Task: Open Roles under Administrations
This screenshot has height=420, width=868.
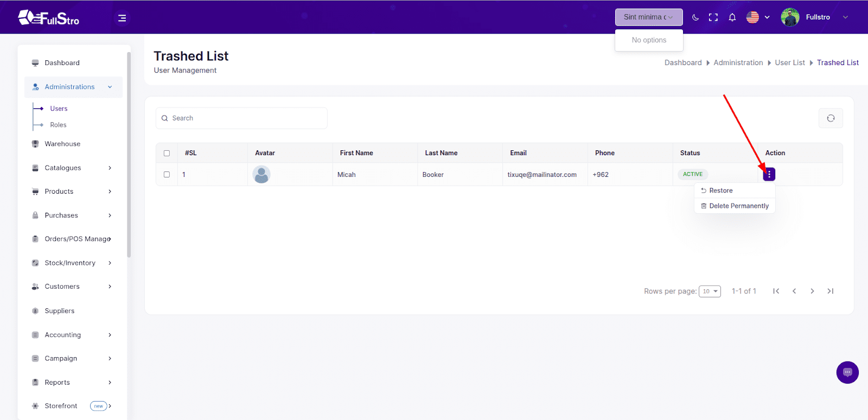Action: tap(58, 125)
